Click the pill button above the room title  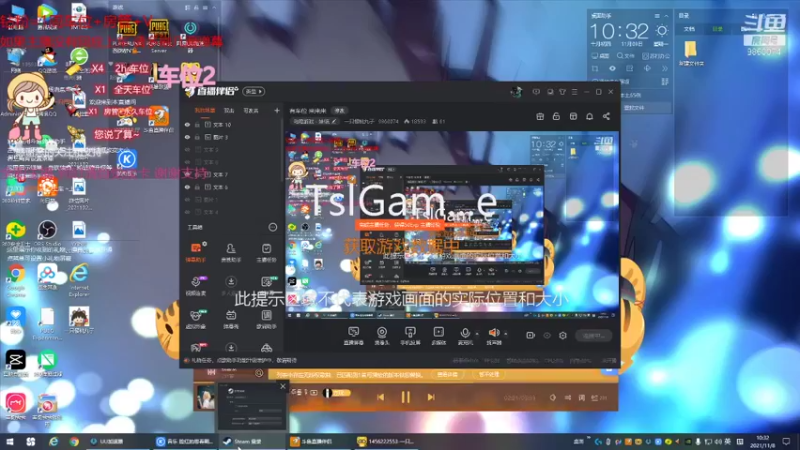339,110
